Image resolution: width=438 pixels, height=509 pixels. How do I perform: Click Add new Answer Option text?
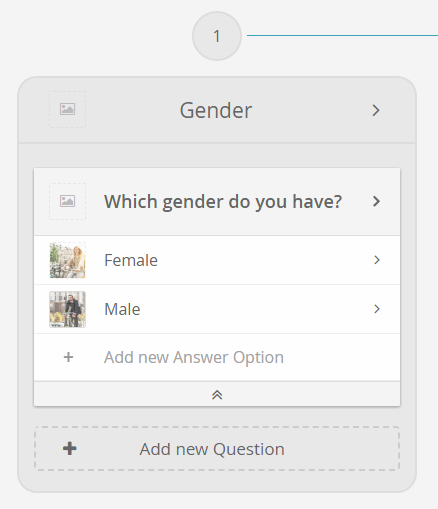[x=194, y=357]
